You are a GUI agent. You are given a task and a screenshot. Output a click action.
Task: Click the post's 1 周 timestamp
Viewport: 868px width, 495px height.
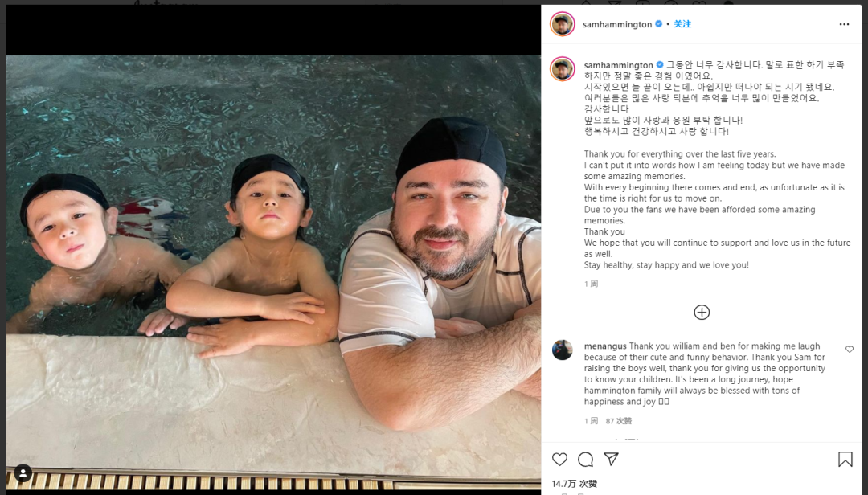(x=592, y=284)
